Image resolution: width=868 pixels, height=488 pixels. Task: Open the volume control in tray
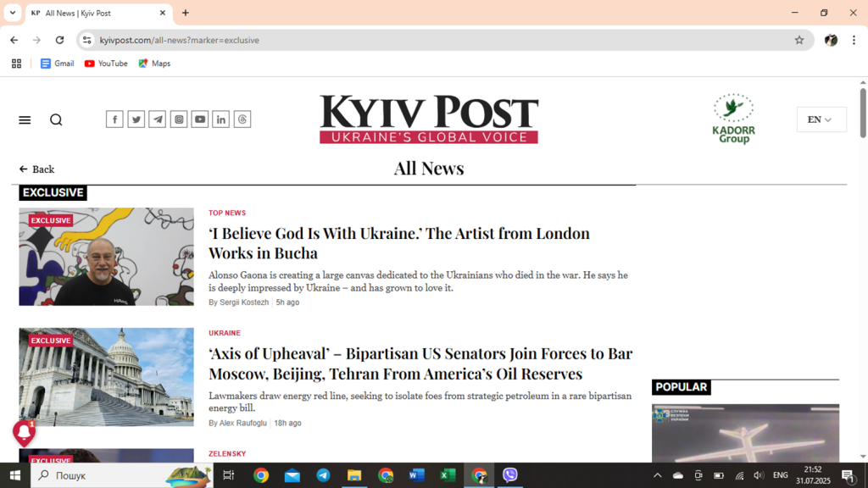759,475
